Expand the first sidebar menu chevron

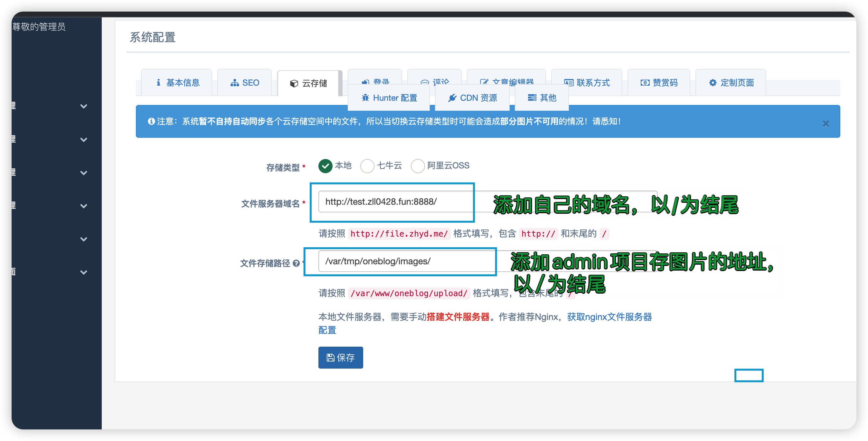(x=84, y=107)
